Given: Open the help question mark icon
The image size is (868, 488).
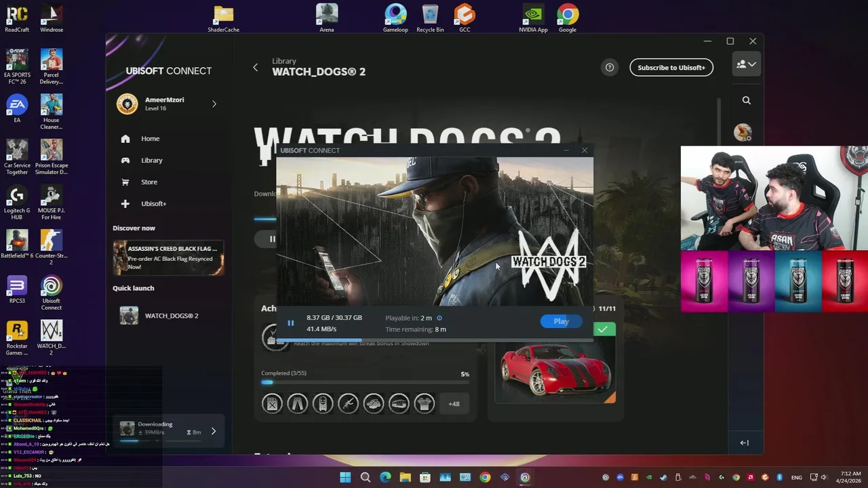Looking at the screenshot, I should pos(610,67).
